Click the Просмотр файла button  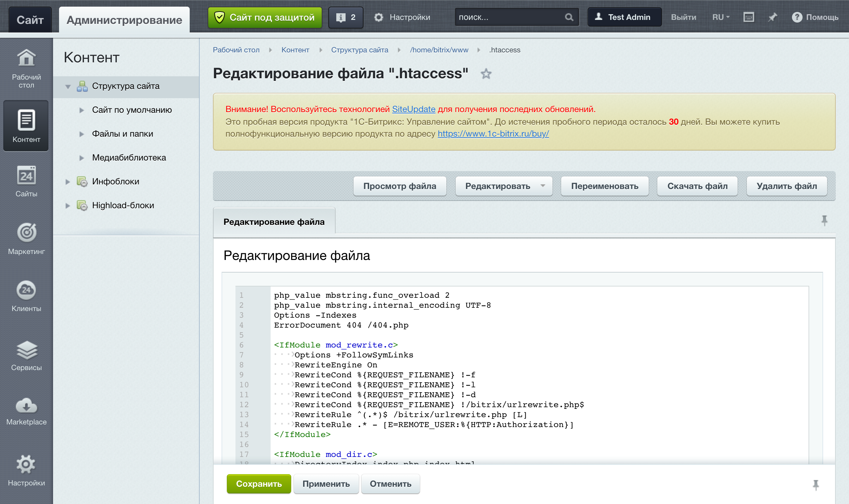tap(400, 186)
